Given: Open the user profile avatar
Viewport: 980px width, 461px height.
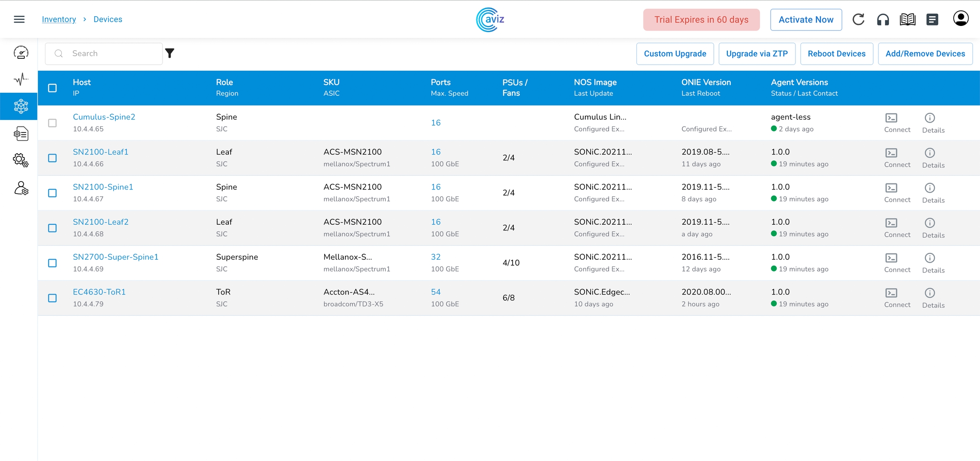Looking at the screenshot, I should click(960, 19).
